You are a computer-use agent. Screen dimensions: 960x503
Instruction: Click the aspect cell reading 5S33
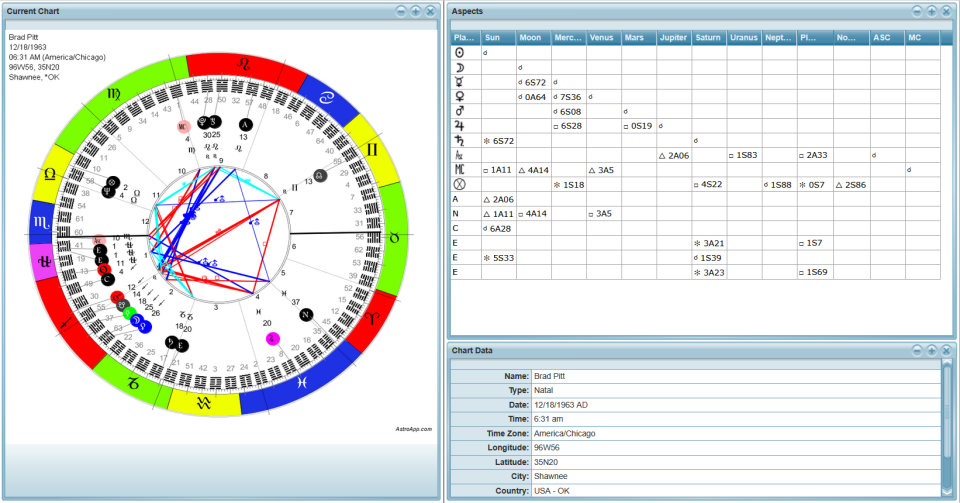pos(498,258)
